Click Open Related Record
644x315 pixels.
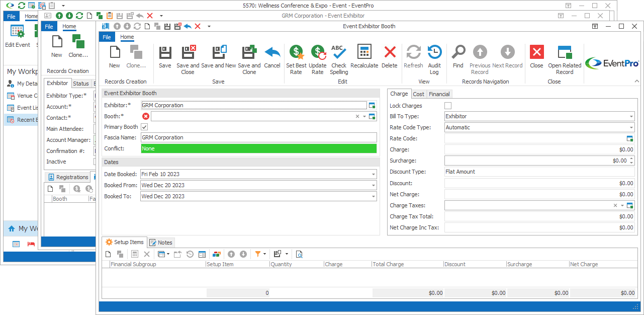tap(565, 59)
